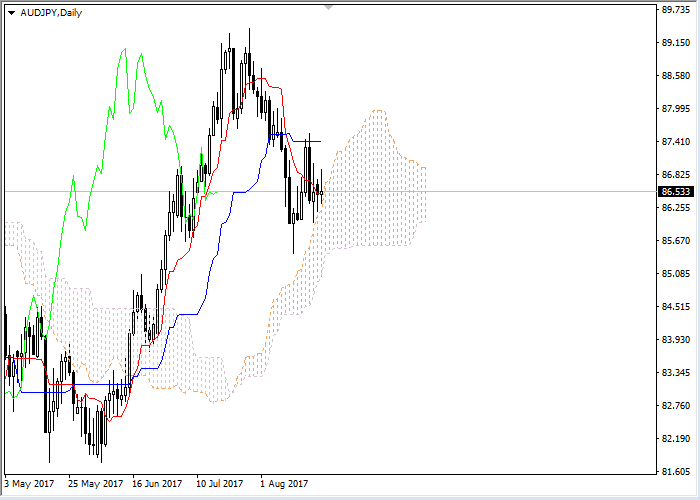
Task: Click the 86.825 price scale label
Action: [675, 175]
